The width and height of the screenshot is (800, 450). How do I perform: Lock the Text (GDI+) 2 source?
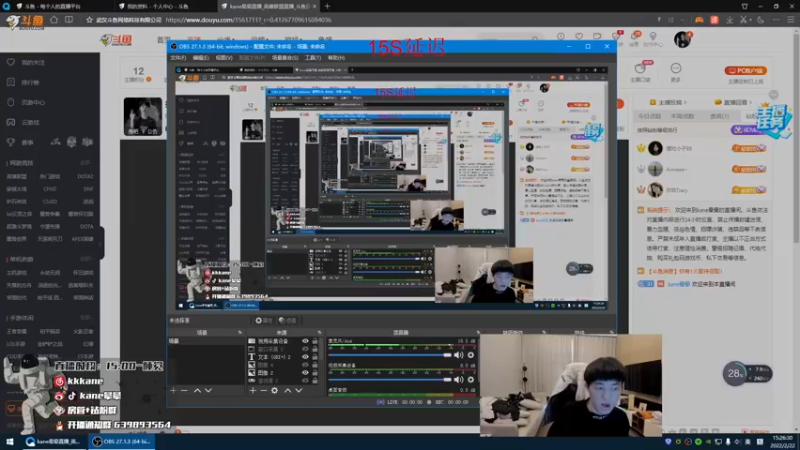coord(315,357)
